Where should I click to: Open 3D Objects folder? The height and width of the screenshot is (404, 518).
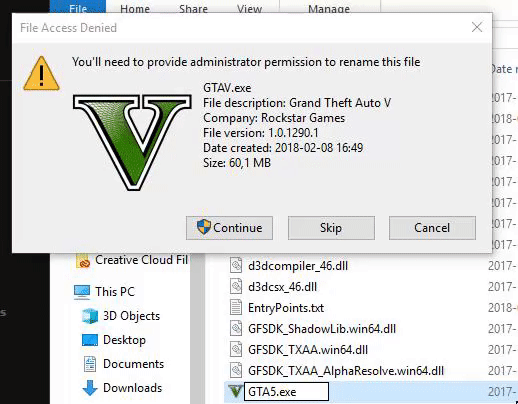[x=131, y=316]
